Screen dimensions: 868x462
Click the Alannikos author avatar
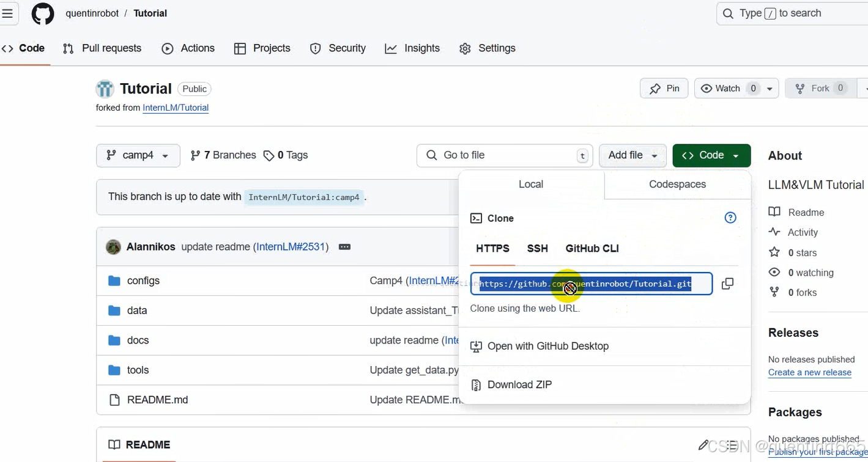[113, 247]
